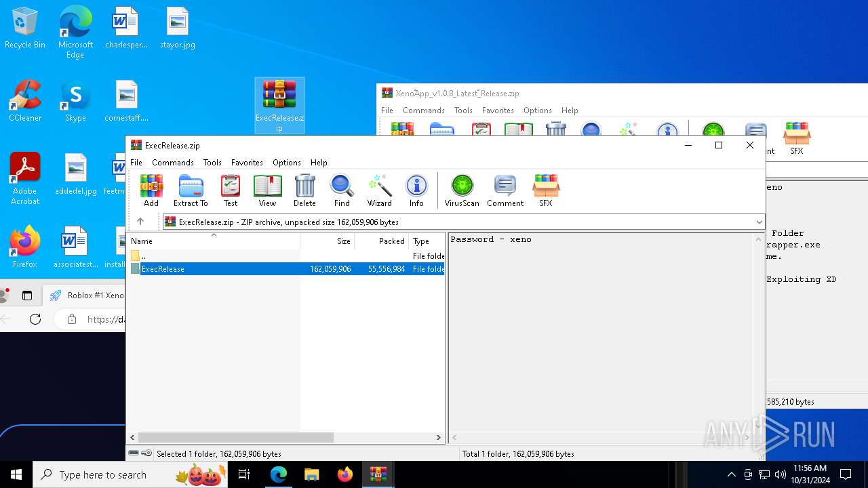868x488 pixels.
Task: Open the notification center icon
Action: [846, 474]
